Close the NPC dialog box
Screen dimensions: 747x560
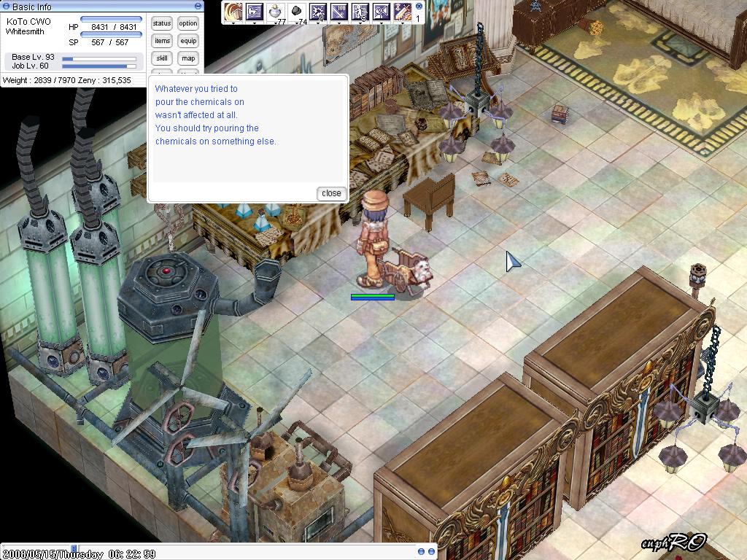tap(331, 193)
